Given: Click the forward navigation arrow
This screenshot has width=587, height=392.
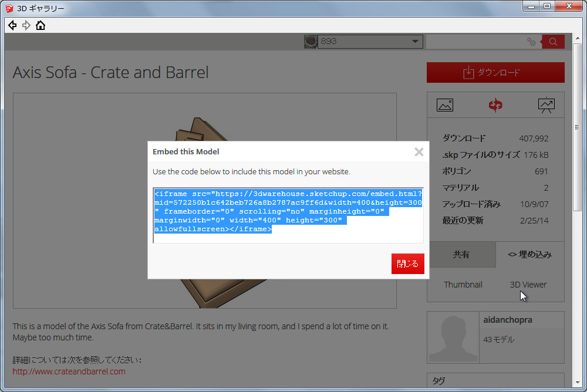Looking at the screenshot, I should (x=26, y=25).
